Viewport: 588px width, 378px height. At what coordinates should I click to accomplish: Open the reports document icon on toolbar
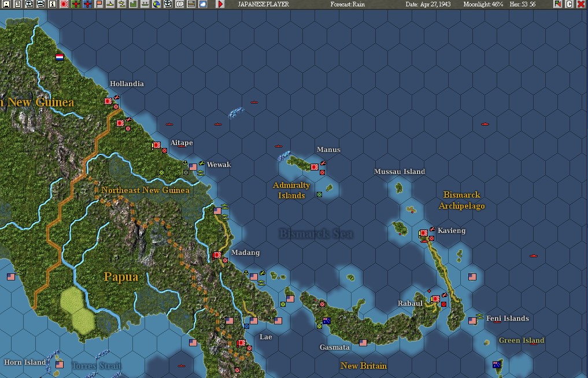(17, 5)
